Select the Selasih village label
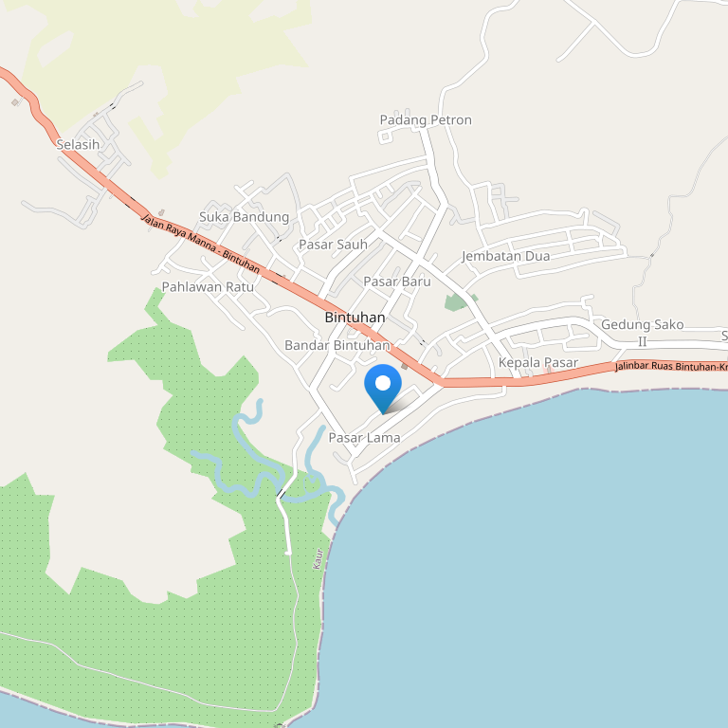Viewport: 728px width, 728px height. point(78,144)
